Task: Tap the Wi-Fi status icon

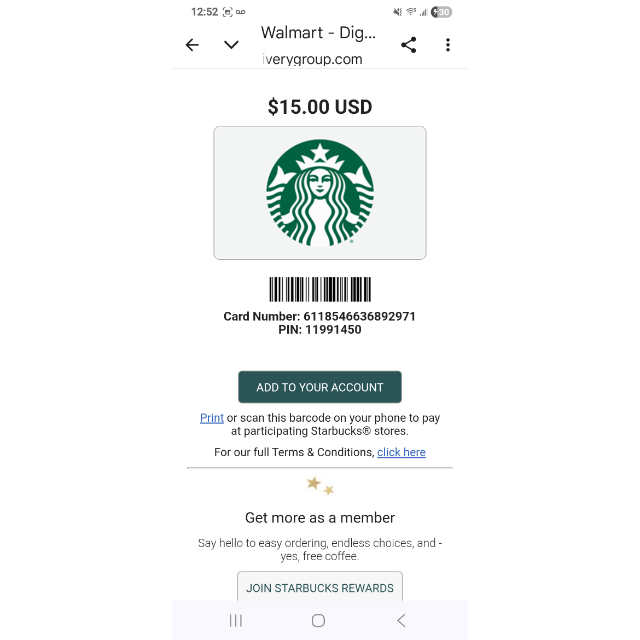Action: [411, 12]
